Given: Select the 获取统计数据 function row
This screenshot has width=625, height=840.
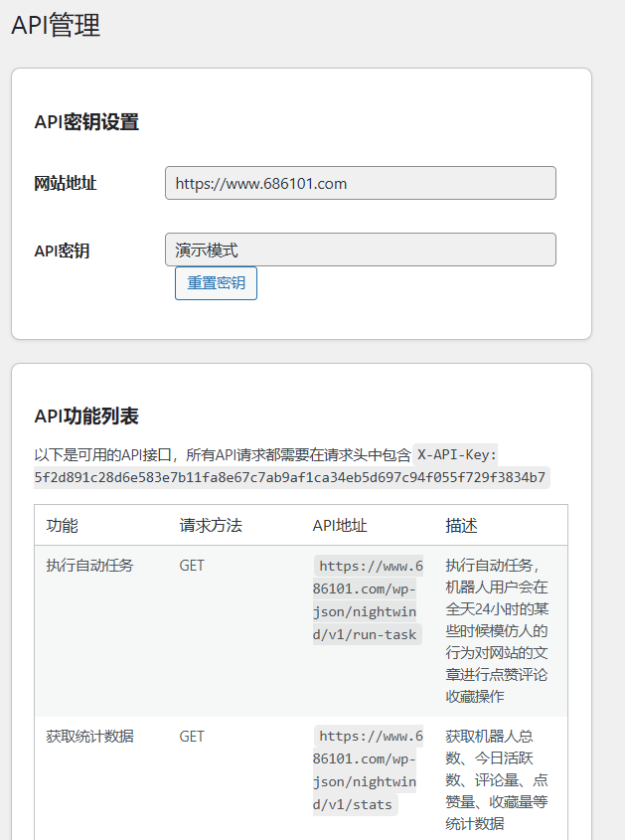Looking at the screenshot, I should pyautogui.click(x=89, y=737).
